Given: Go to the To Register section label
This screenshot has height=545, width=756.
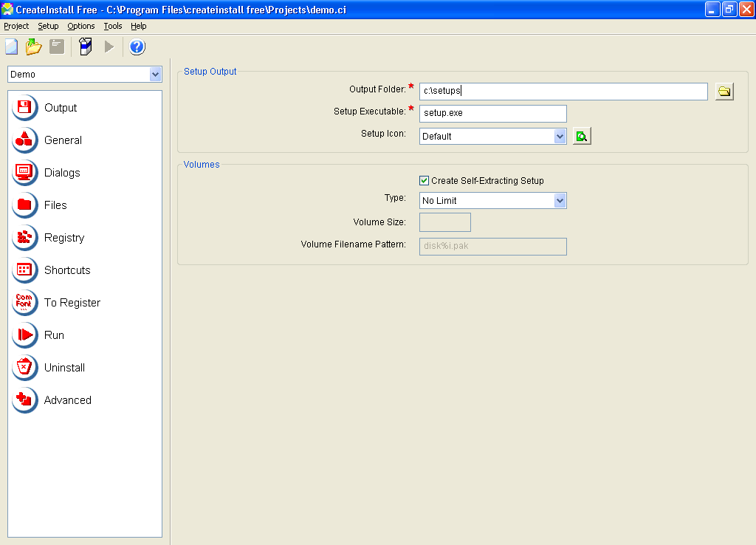Looking at the screenshot, I should tap(72, 303).
